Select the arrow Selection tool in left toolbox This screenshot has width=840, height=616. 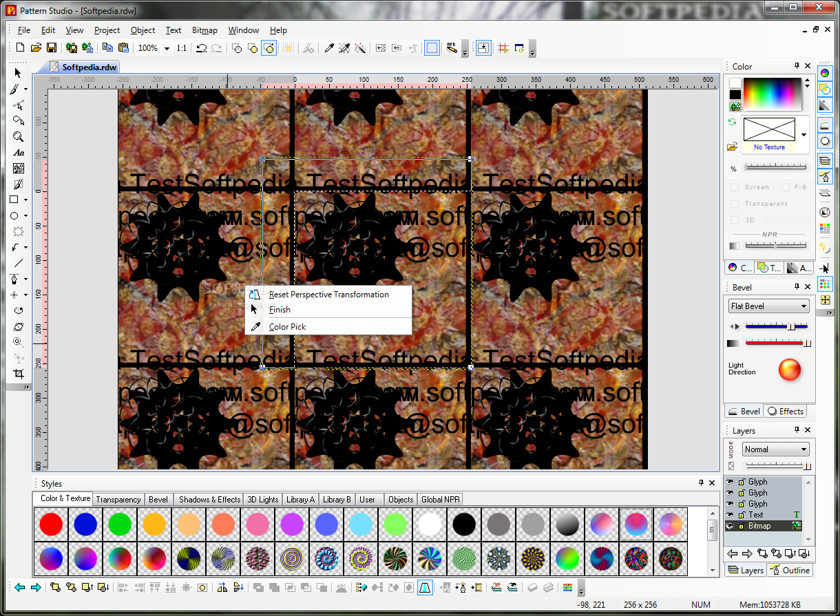18,73
